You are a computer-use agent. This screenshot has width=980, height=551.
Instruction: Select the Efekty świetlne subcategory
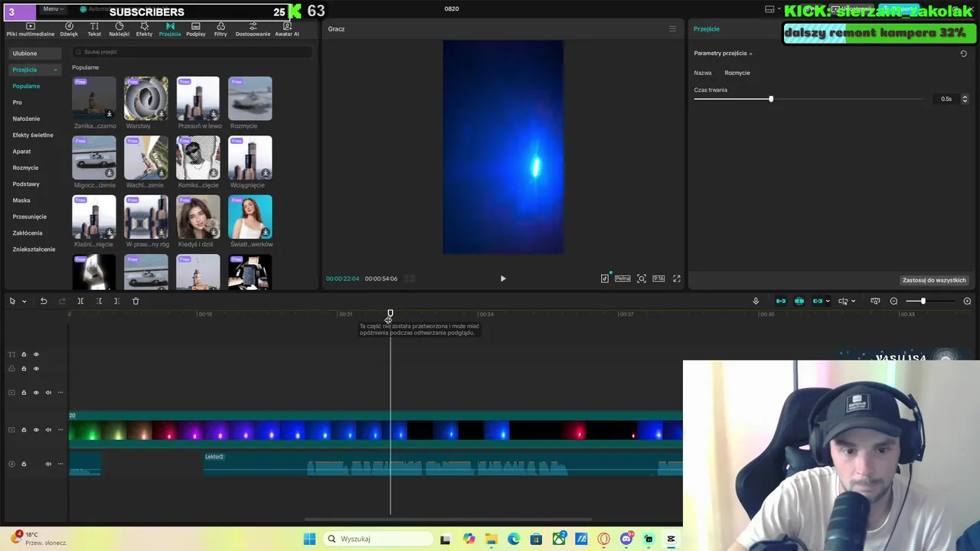33,135
